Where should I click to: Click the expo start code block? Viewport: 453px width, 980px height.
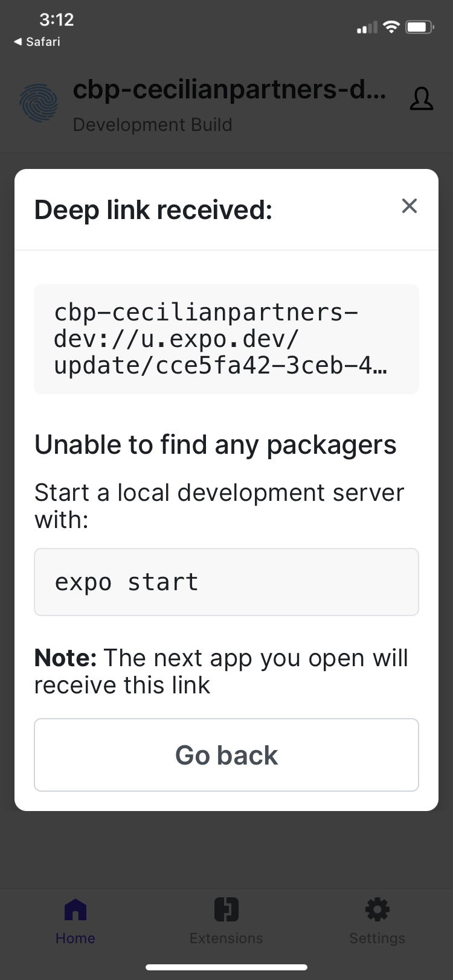pyautogui.click(x=226, y=582)
